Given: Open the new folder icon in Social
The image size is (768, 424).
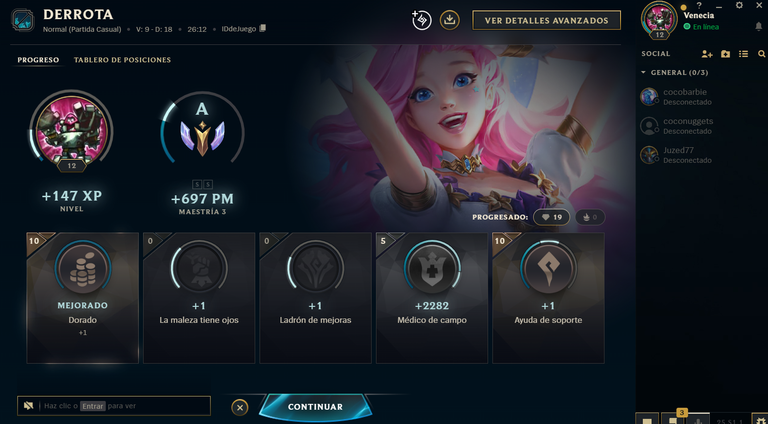Looking at the screenshot, I should pos(725,54).
